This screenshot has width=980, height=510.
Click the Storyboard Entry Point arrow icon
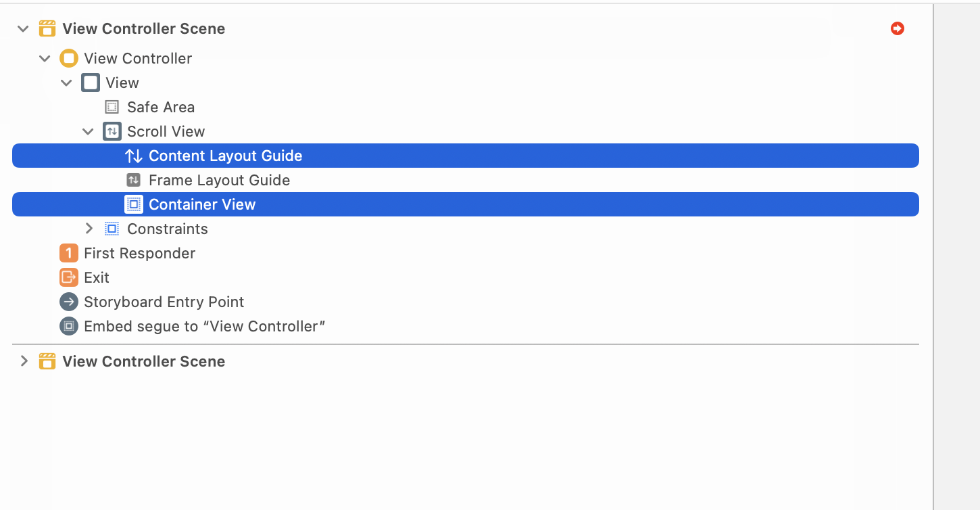[x=69, y=302]
